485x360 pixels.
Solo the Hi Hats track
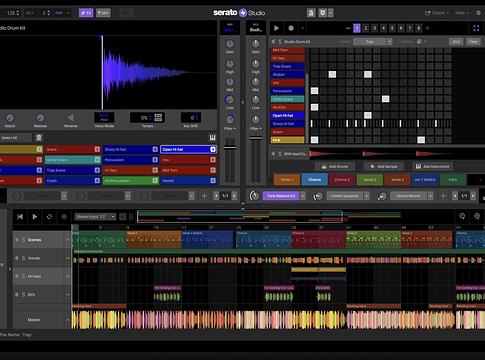pos(24,276)
